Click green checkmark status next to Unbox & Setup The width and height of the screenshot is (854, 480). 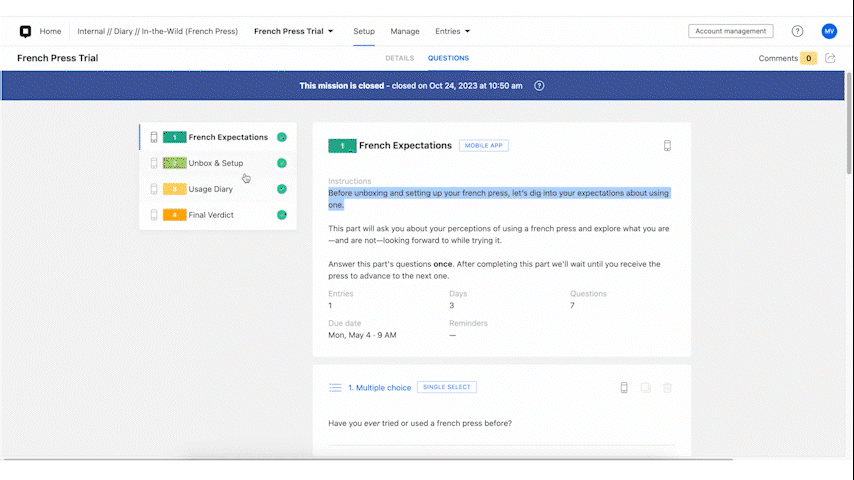(282, 163)
